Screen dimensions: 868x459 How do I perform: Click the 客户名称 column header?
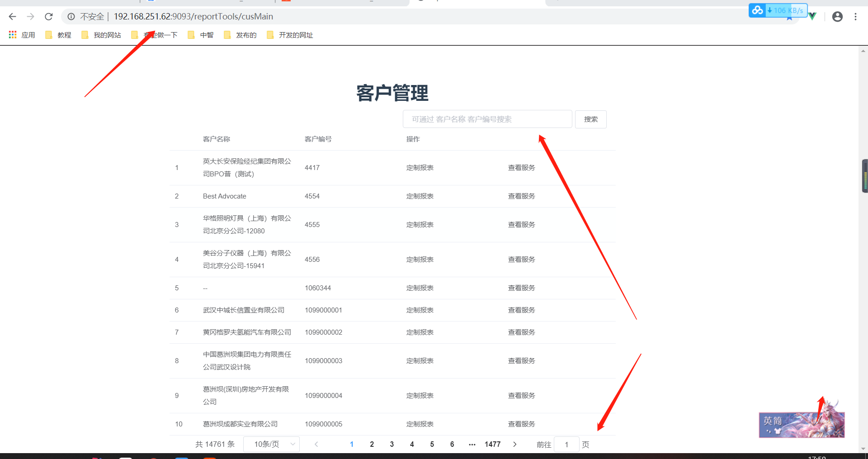tap(217, 139)
